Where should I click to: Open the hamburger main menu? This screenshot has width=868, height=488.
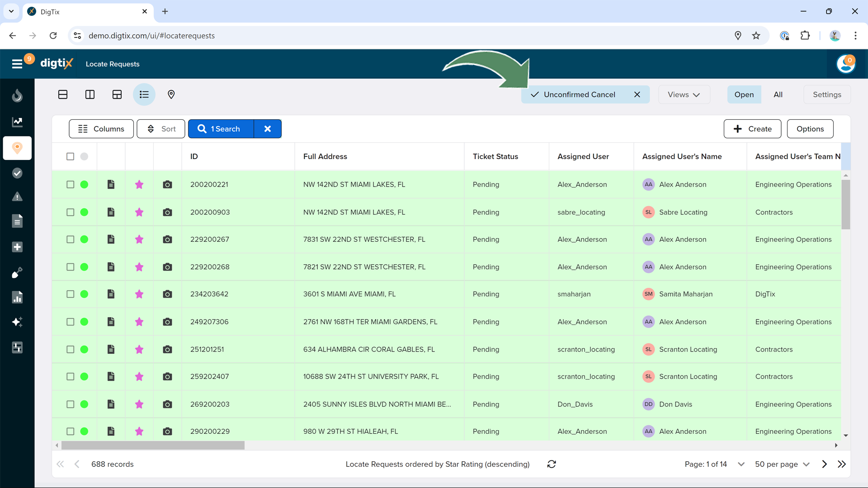pyautogui.click(x=17, y=64)
